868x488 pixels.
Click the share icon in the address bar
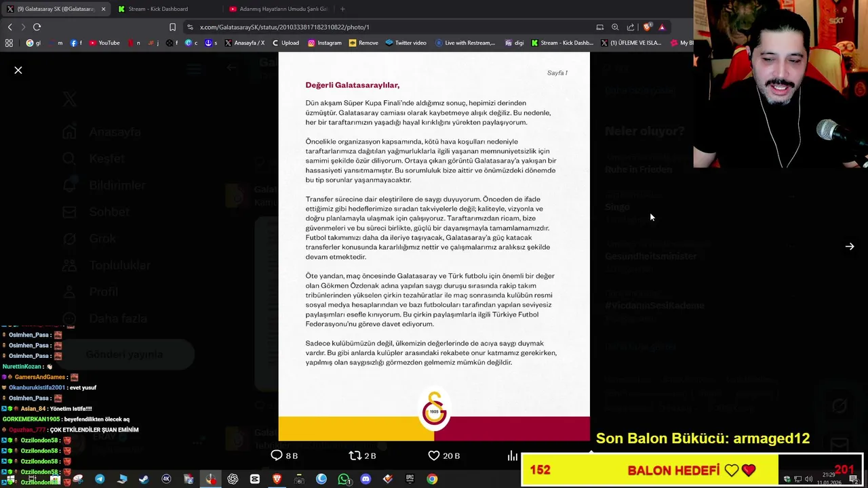tap(631, 27)
